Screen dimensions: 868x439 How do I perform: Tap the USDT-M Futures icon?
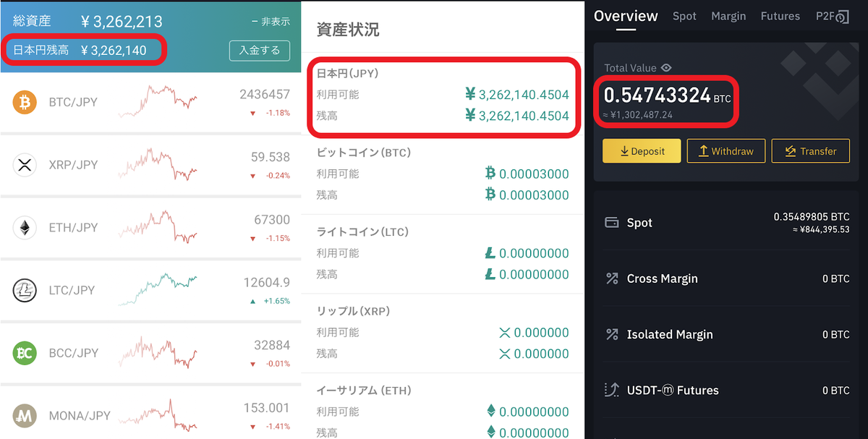pos(612,390)
